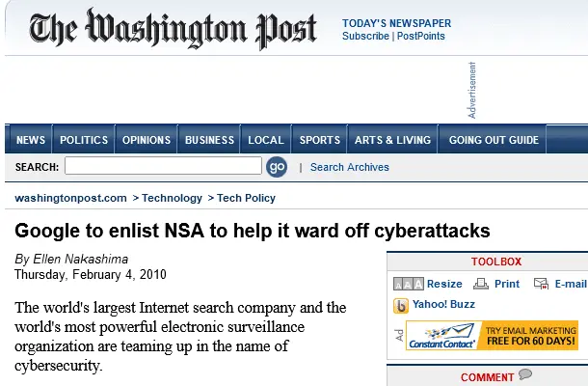The image size is (588, 386).
Task: Click the Subscribe link
Action: click(365, 37)
